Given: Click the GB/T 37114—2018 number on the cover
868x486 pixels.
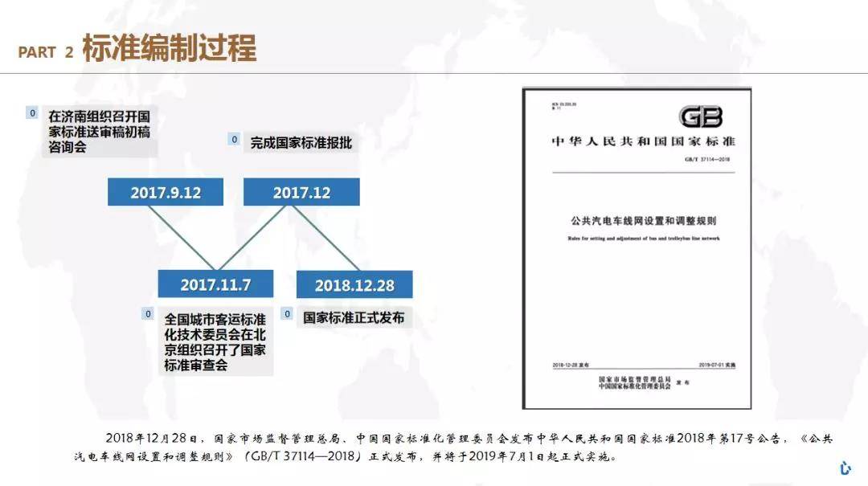Looking at the screenshot, I should click(707, 159).
